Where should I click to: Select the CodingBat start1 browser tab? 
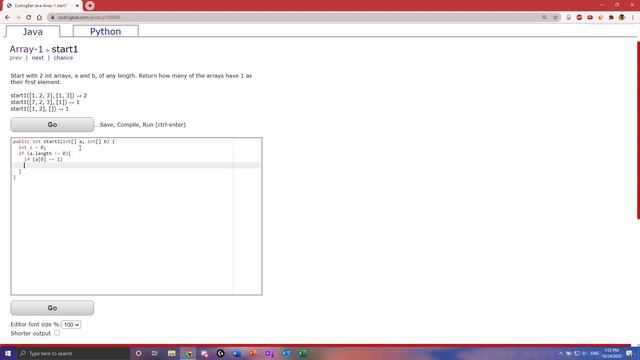(41, 6)
